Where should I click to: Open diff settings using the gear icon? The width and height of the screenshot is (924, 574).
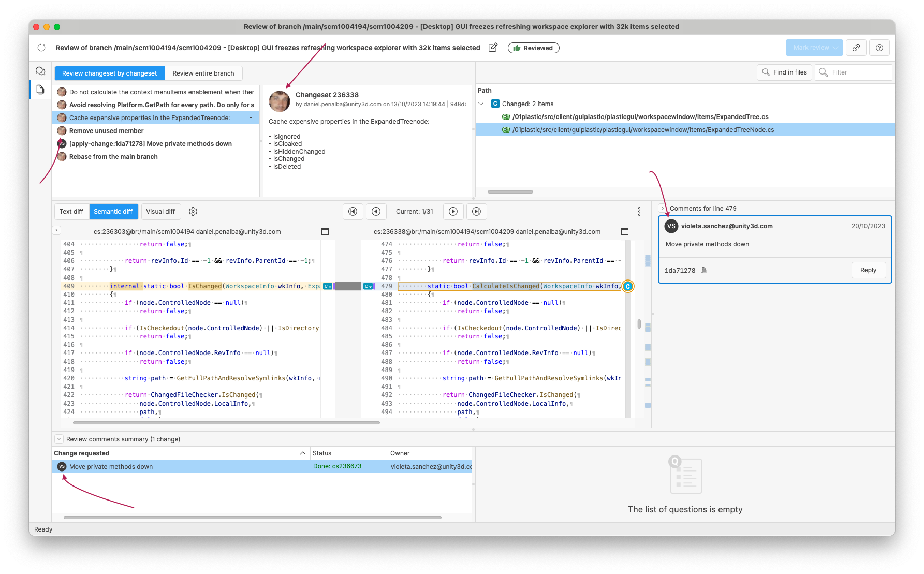[193, 211]
